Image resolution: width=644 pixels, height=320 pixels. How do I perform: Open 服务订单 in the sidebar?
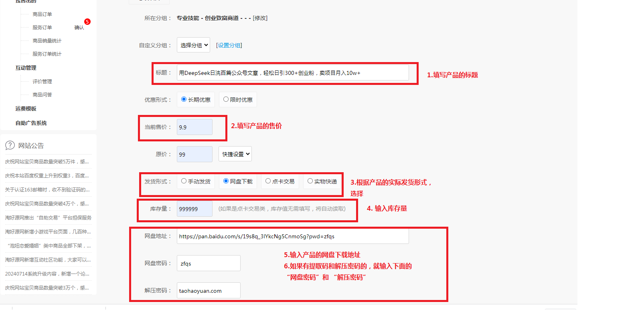(x=42, y=28)
